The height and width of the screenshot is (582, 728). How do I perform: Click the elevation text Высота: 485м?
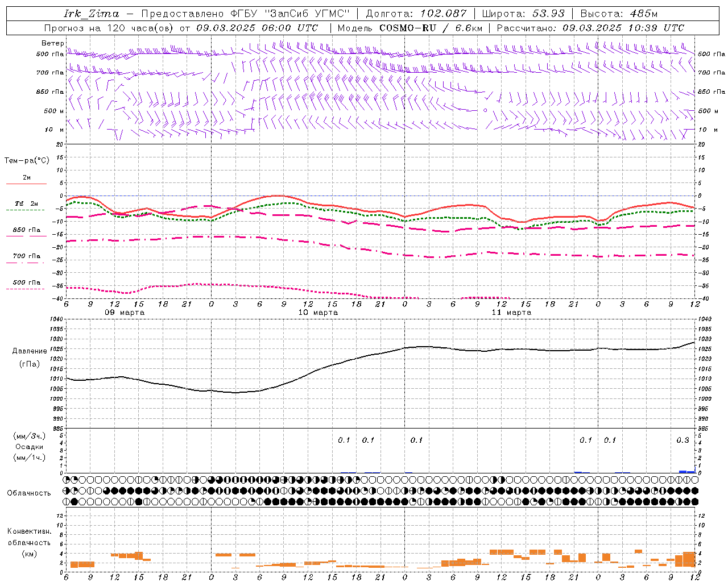pyautogui.click(x=619, y=14)
